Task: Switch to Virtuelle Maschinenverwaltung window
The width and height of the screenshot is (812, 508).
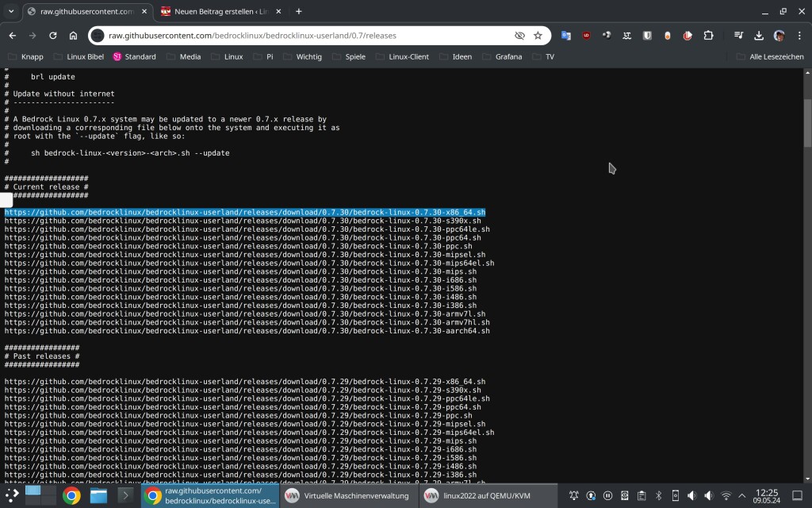Action: point(349,495)
